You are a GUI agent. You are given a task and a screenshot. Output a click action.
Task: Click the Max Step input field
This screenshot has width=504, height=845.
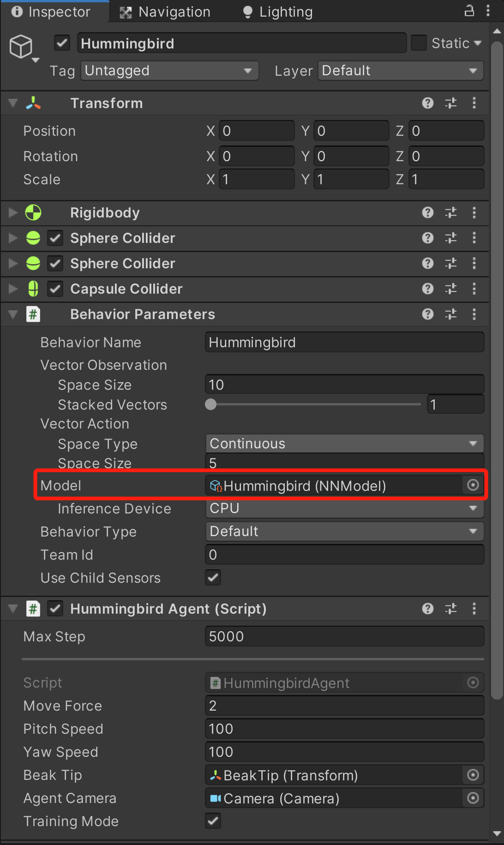coord(344,636)
